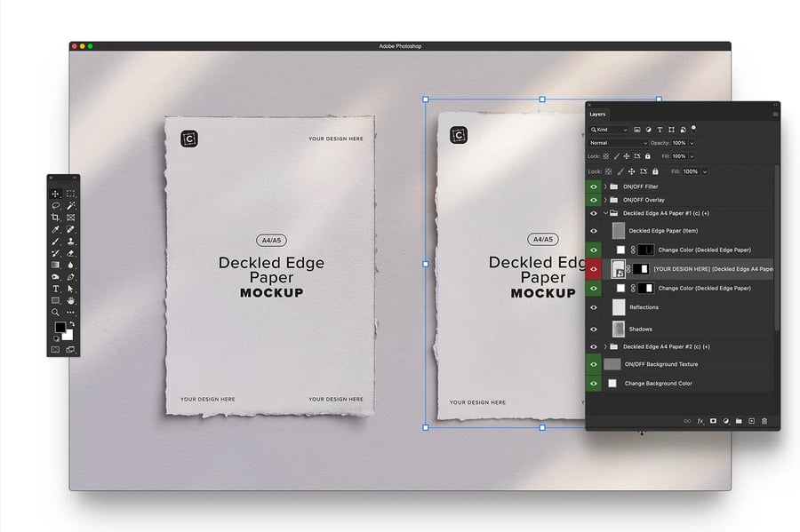Add layer style using the fx icon
The height and width of the screenshot is (532, 800).
pos(700,421)
